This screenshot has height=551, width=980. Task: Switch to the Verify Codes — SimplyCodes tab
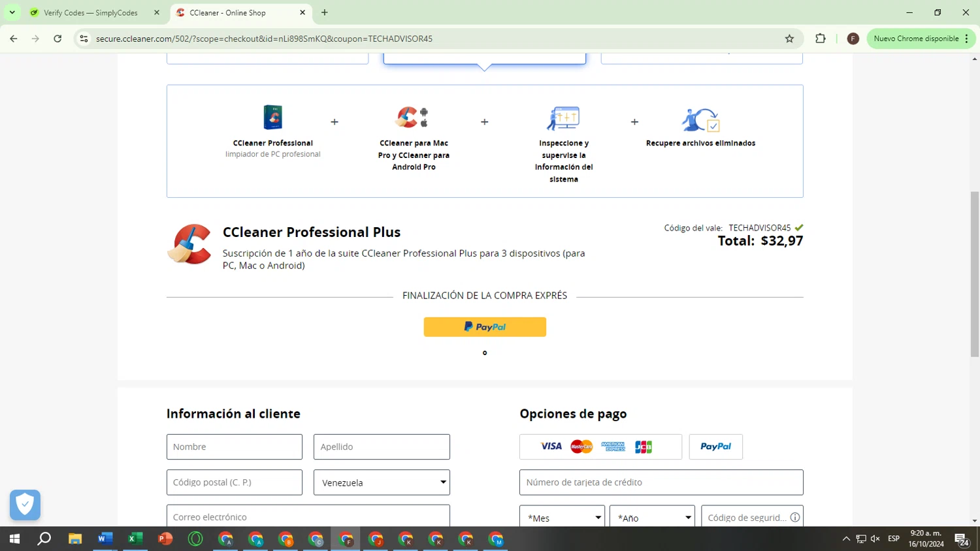coord(91,12)
